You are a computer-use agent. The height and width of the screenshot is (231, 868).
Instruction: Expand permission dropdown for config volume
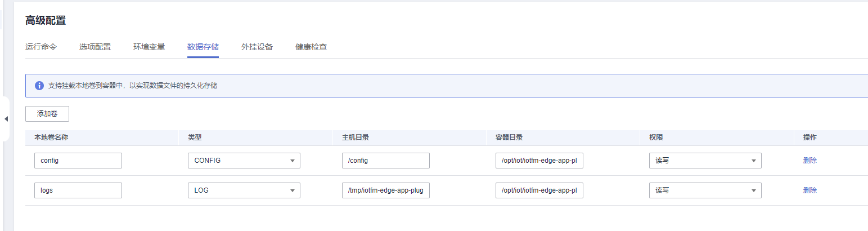(x=705, y=161)
